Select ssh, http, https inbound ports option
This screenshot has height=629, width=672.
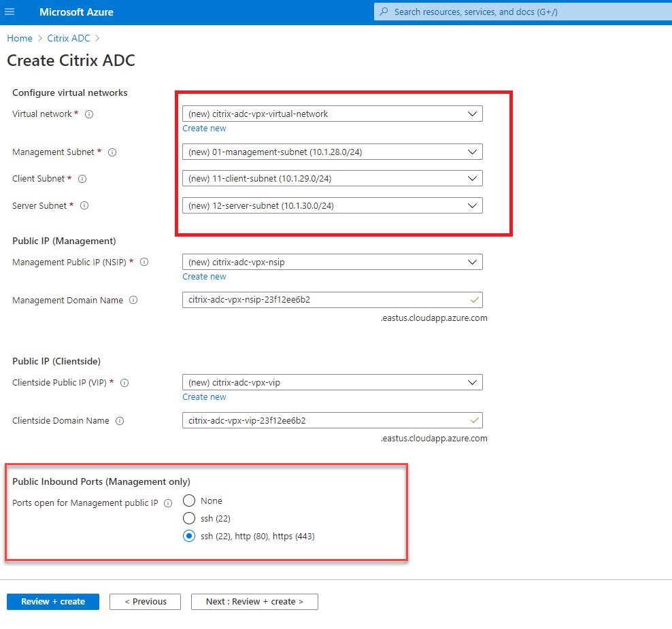point(189,536)
